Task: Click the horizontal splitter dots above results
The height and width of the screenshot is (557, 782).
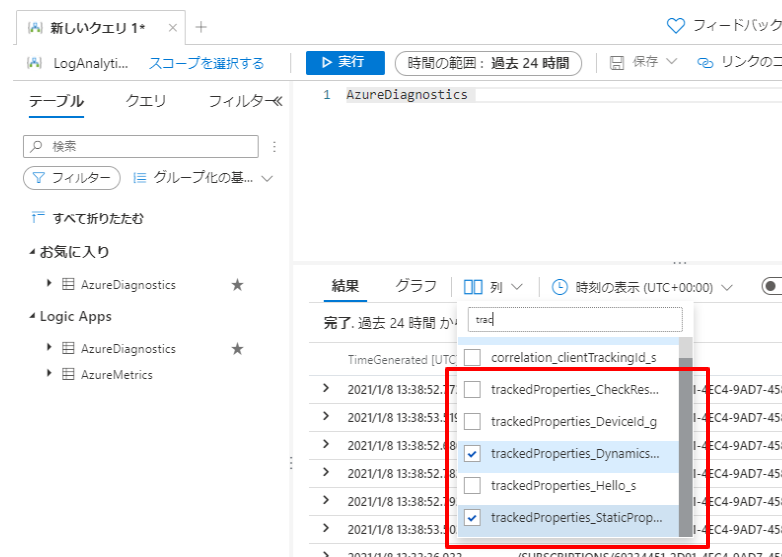Action: click(x=680, y=262)
